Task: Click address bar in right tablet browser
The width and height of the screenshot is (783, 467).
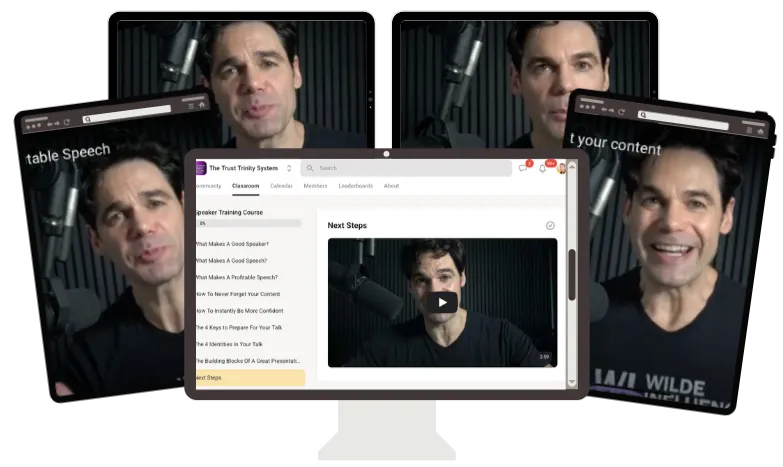Action: (683, 120)
